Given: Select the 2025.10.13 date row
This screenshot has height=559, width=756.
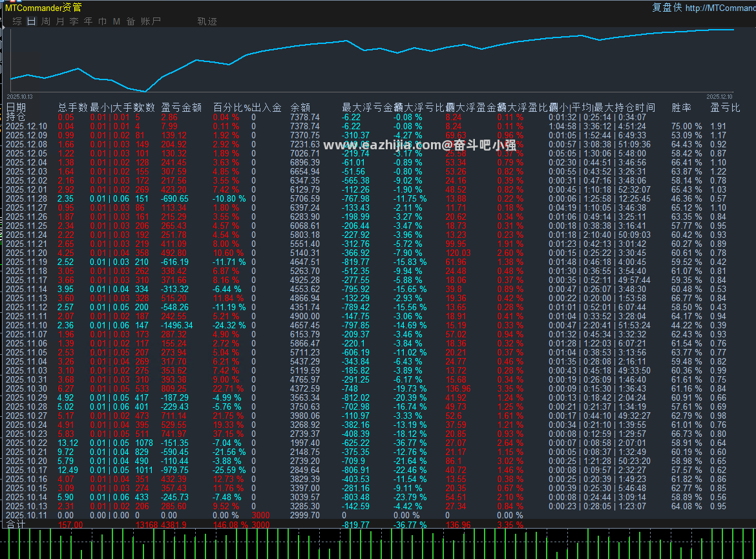Looking at the screenshot, I should pos(26,507).
